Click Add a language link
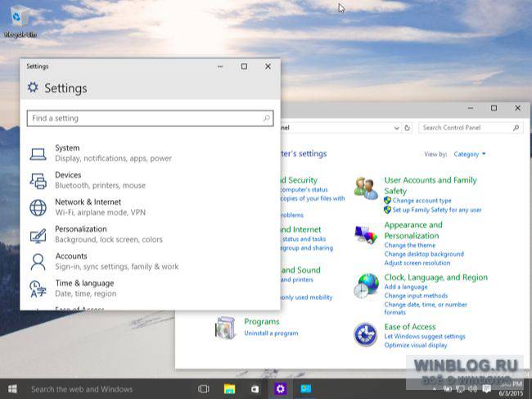Viewport: 532px width, 399px height. (406, 287)
